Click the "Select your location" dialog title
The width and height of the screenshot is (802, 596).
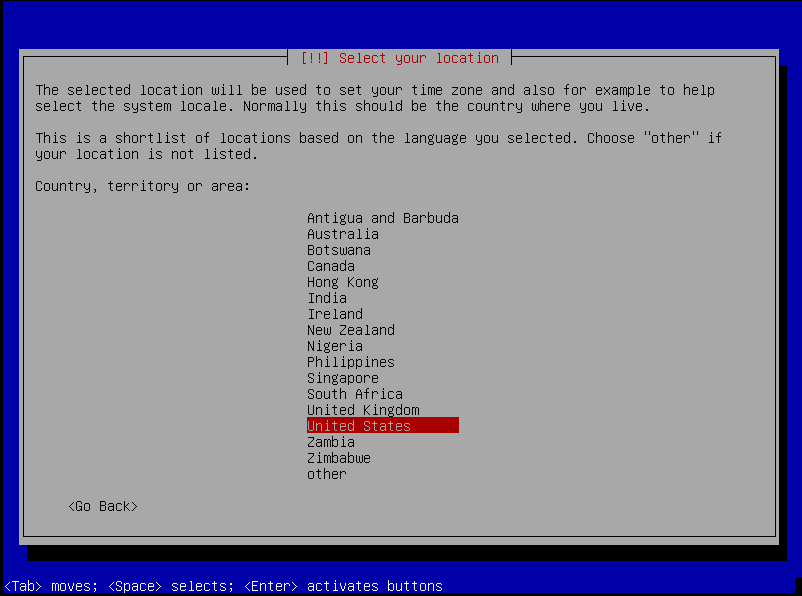pos(399,58)
